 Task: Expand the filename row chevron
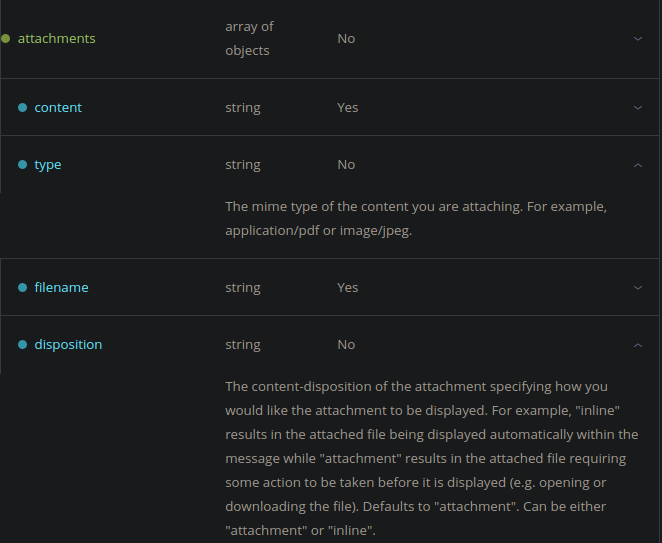pyautogui.click(x=638, y=288)
